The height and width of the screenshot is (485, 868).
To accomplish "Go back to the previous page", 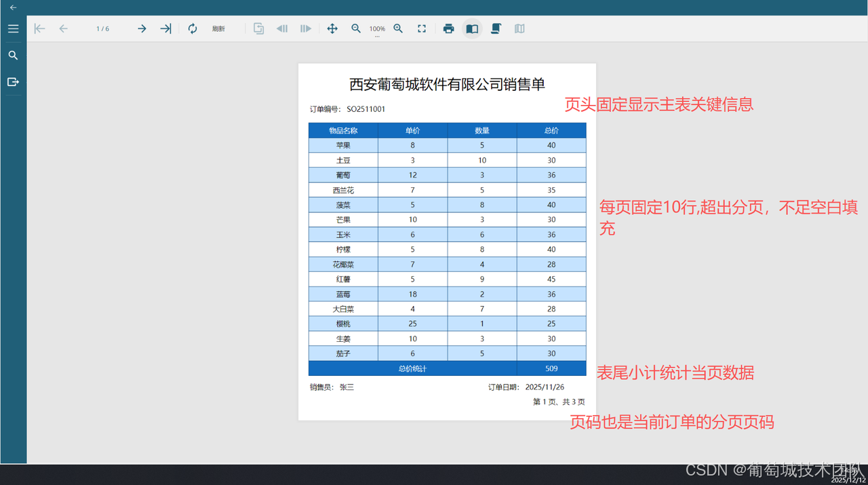I will tap(63, 28).
